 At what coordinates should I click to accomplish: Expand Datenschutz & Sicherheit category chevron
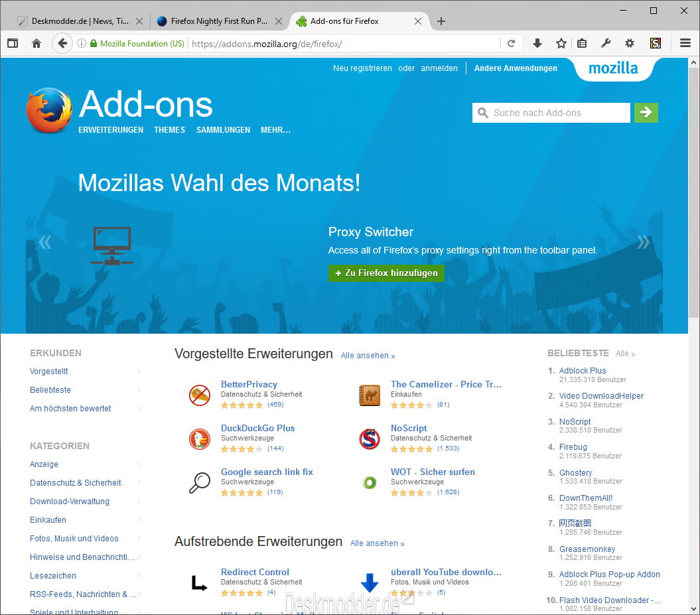[x=139, y=482]
